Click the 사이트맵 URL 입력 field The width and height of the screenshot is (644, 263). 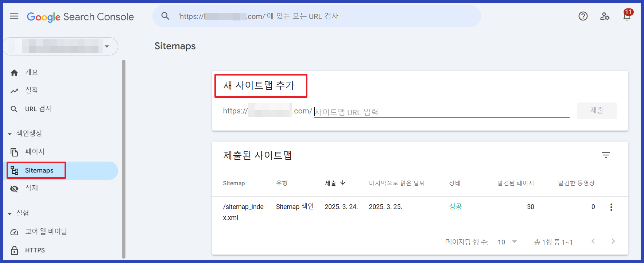[x=442, y=111]
